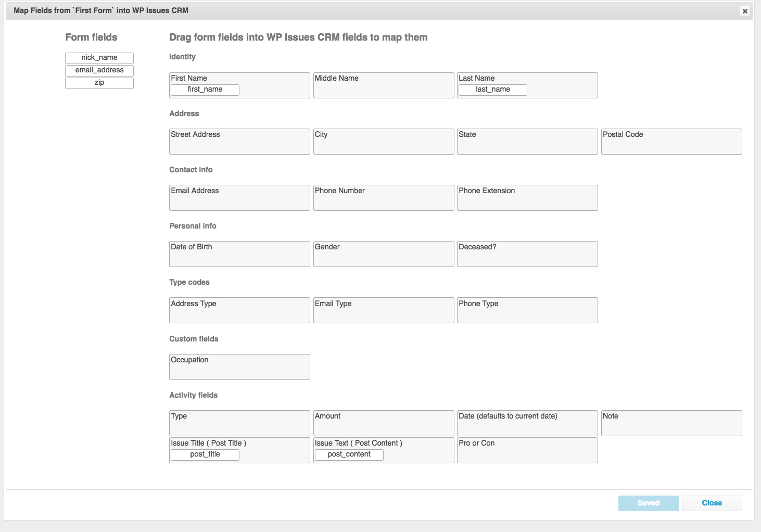This screenshot has height=532, width=761.
Task: Select the nick_name form field chip
Action: coord(99,58)
